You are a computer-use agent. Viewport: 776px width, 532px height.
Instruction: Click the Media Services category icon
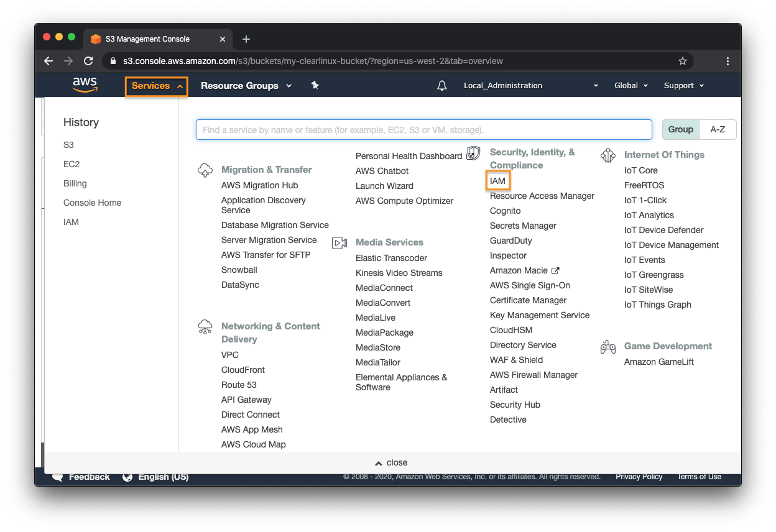coord(339,243)
